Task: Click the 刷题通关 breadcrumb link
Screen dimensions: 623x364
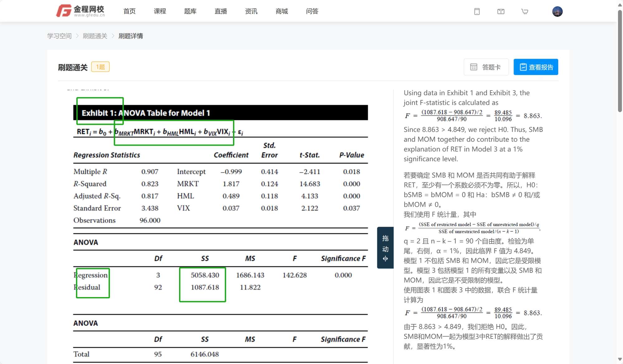Action: pyautogui.click(x=95, y=36)
